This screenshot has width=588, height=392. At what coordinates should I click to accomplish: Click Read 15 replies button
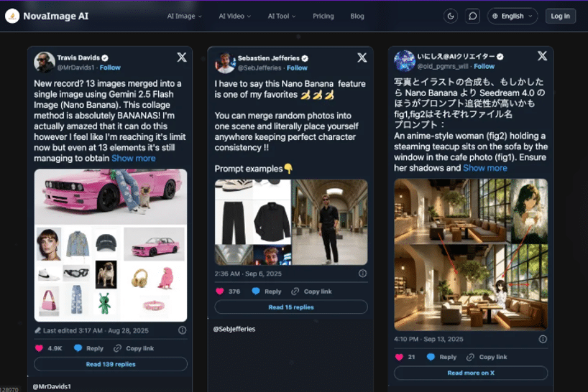pos(291,307)
